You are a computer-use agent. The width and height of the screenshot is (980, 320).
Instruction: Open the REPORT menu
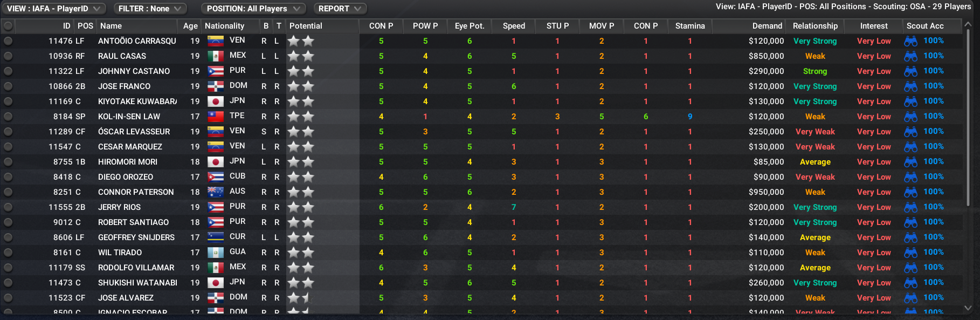340,9
